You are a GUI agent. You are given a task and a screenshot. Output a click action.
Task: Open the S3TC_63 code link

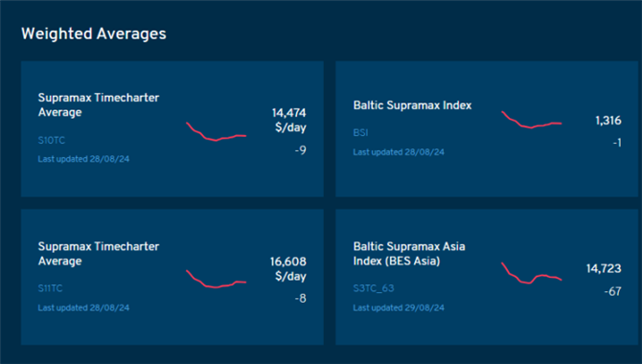pos(374,288)
